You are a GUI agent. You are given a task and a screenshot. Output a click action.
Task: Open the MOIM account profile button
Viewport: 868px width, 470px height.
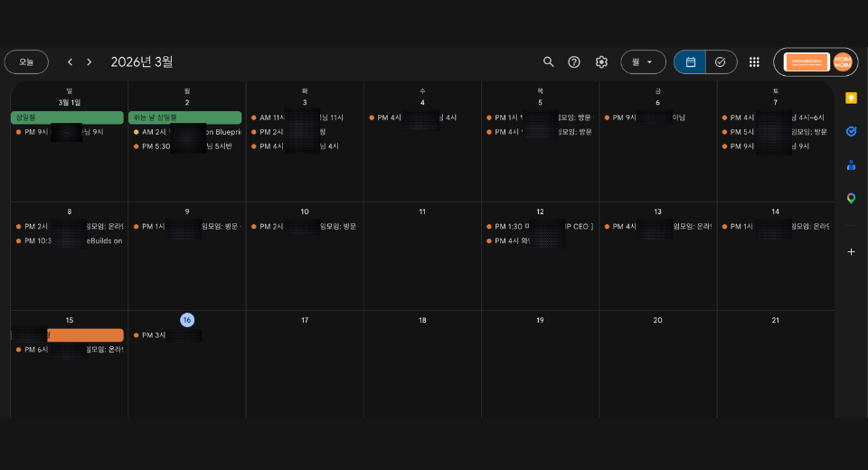click(843, 61)
